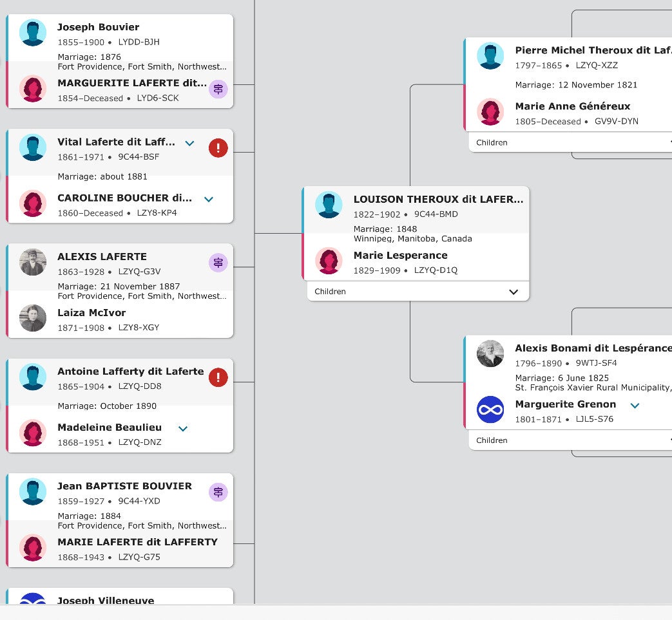
Task: Click purple research hint icon for Alexis Laferte
Action: point(218,263)
